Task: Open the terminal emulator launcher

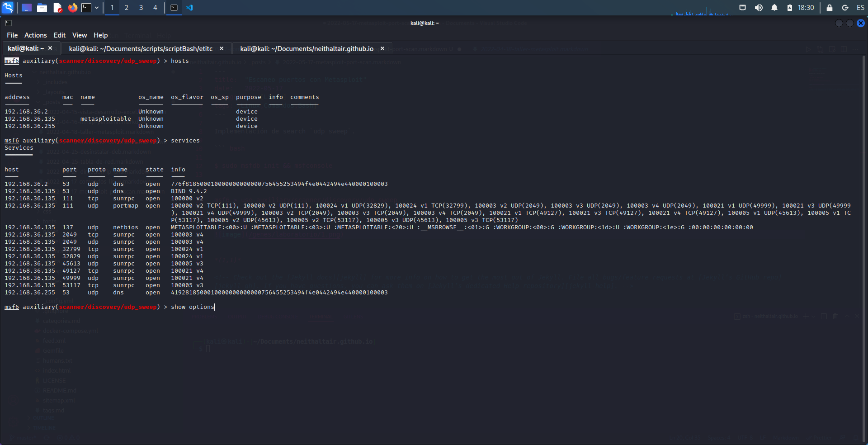Action: pyautogui.click(x=86, y=8)
